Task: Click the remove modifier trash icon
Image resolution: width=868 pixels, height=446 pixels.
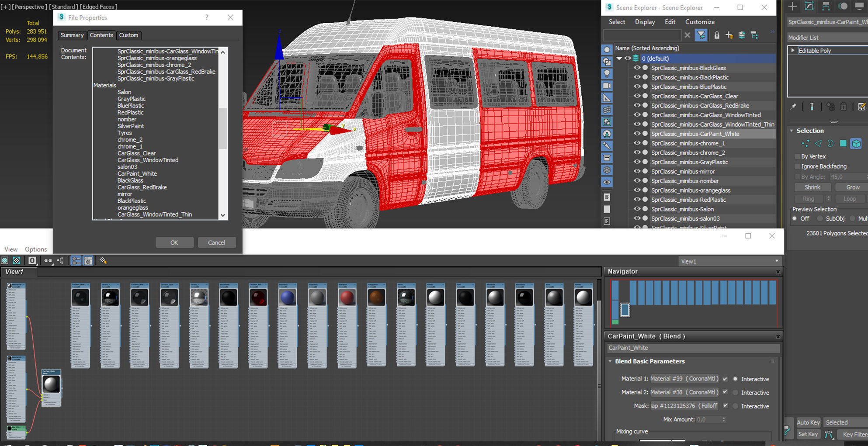Action: pos(844,107)
